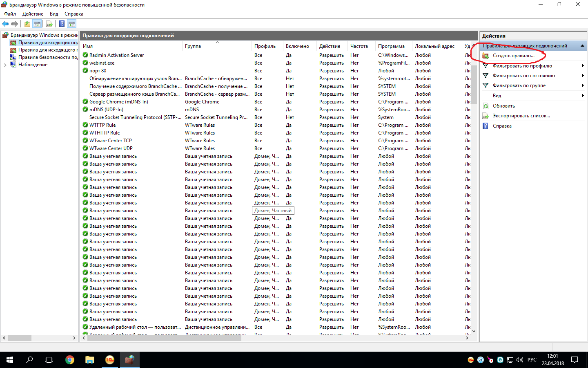Select Правила безопасности подключения tree item

(47, 57)
